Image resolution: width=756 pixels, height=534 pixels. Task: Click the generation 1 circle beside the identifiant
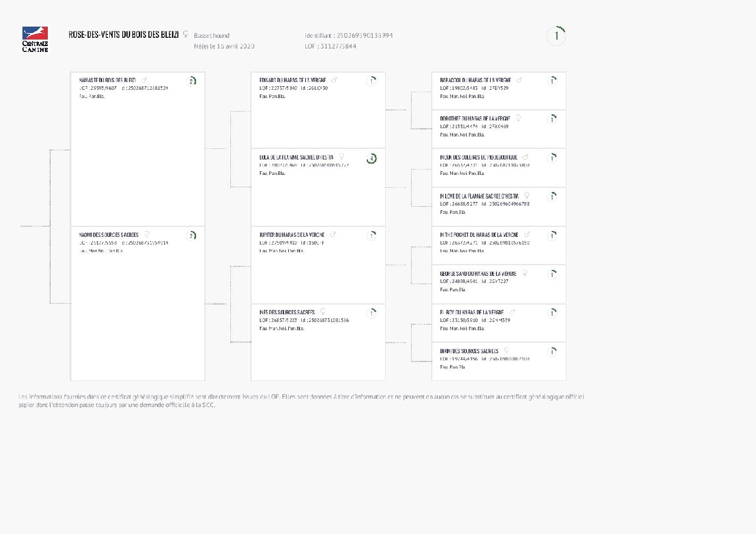click(556, 36)
